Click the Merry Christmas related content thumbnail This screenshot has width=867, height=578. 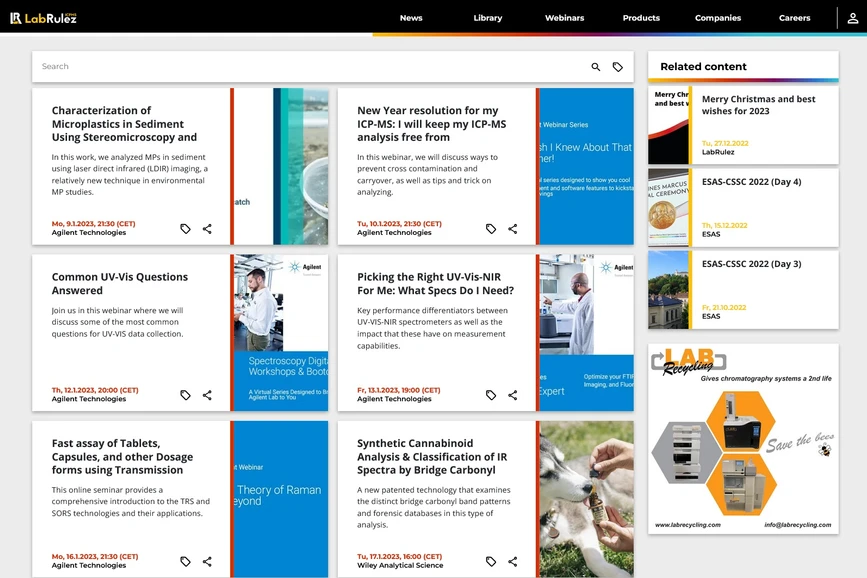click(x=668, y=126)
